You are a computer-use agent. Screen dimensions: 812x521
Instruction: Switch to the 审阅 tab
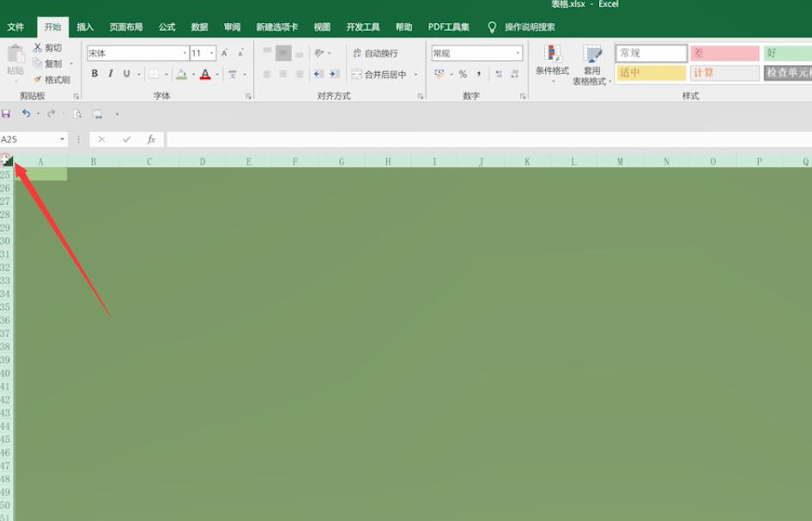(232, 27)
